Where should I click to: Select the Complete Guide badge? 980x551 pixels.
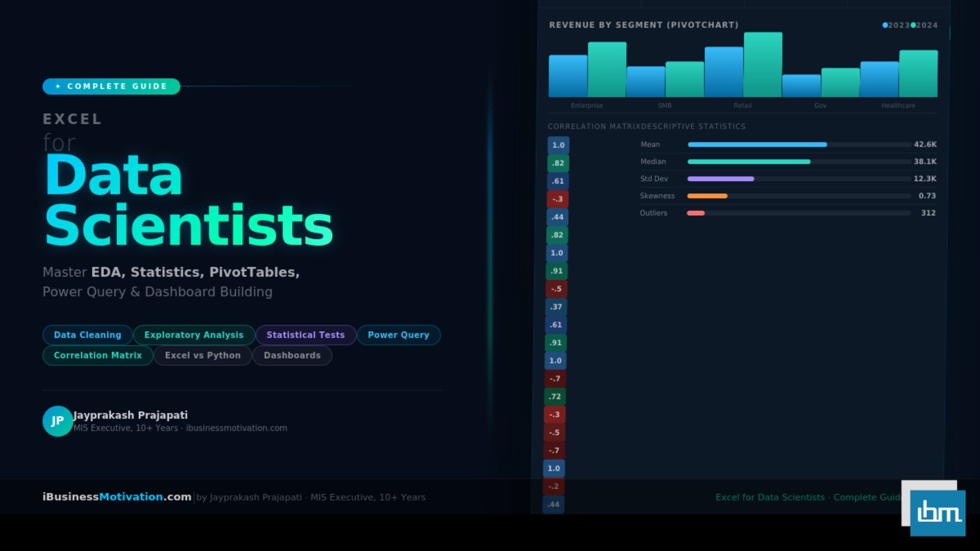(x=111, y=86)
